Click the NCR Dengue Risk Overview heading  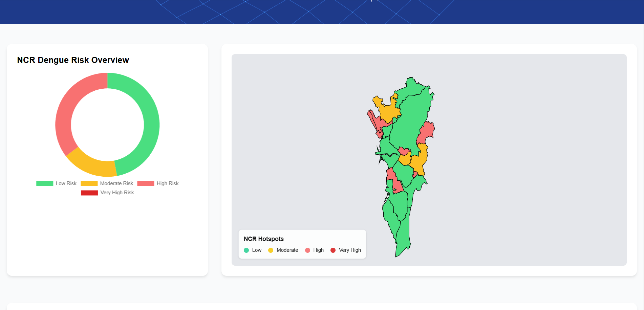coord(73,60)
